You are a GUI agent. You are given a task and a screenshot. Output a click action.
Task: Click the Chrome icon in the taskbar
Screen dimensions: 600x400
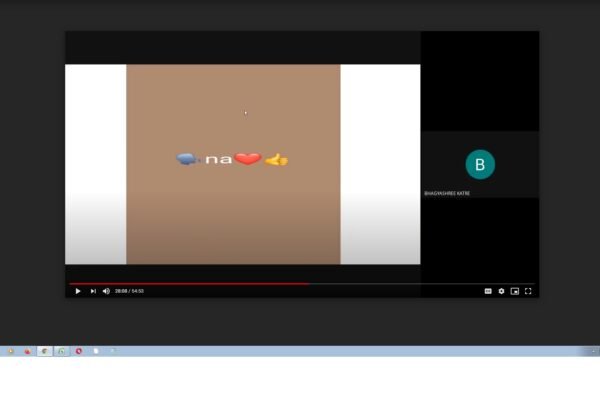[45, 351]
